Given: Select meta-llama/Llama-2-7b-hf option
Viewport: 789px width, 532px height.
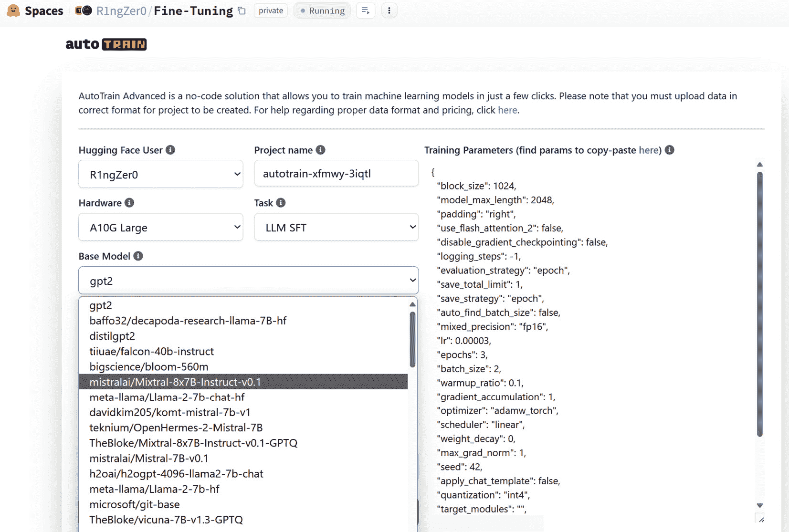Looking at the screenshot, I should (243, 489).
